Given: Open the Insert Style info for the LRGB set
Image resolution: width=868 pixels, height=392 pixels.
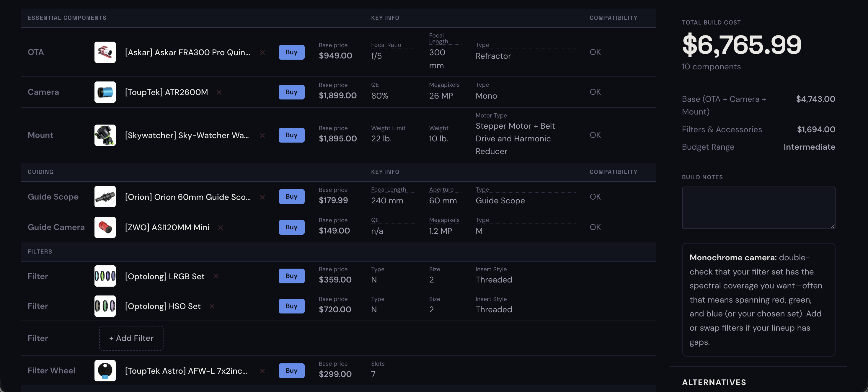Looking at the screenshot, I should point(491,269).
